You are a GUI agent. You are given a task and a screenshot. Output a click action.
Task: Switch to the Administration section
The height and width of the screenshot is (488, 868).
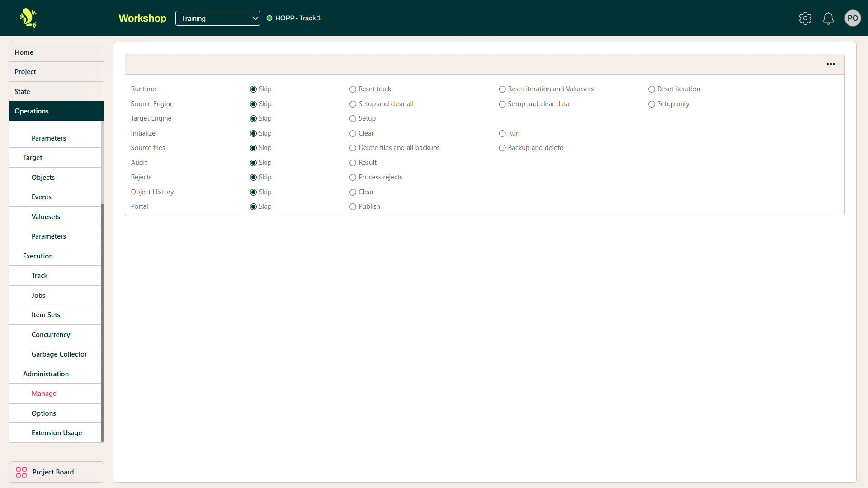(x=46, y=374)
